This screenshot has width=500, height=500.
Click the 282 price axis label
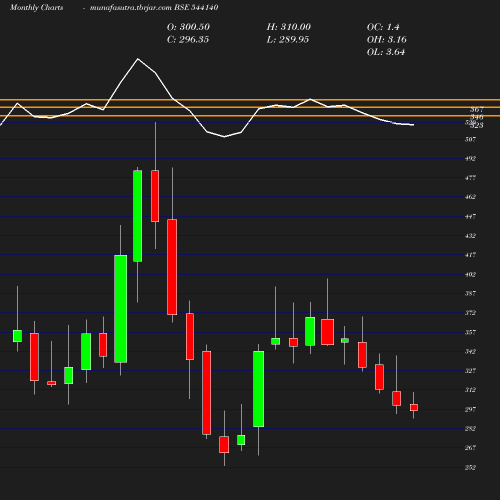pos(470,429)
